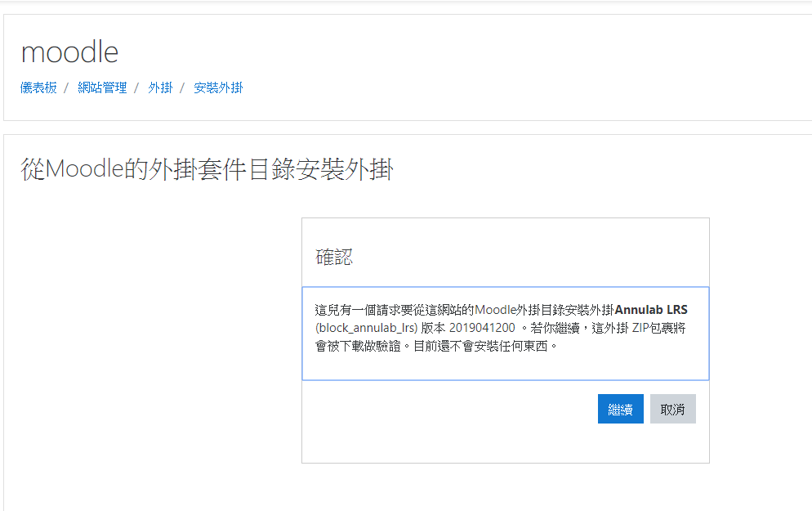This screenshot has width=812, height=511.
Task: Click the bold Annulab LRS plugin name
Action: (651, 310)
